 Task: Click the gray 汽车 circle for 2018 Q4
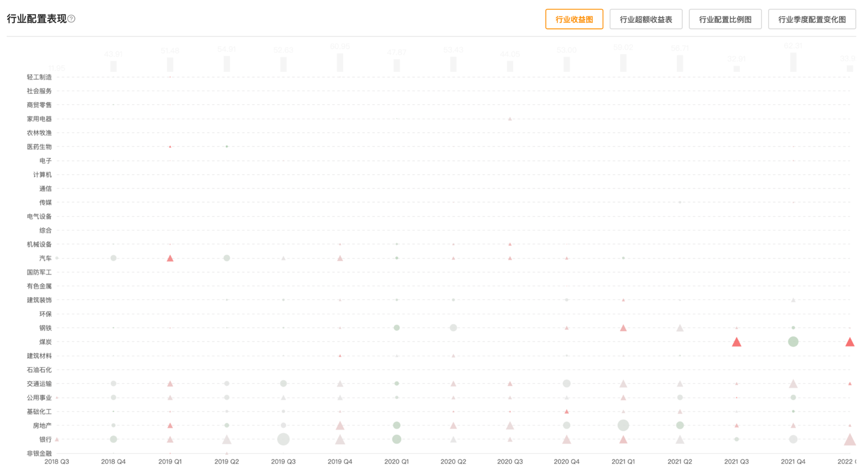(x=113, y=258)
